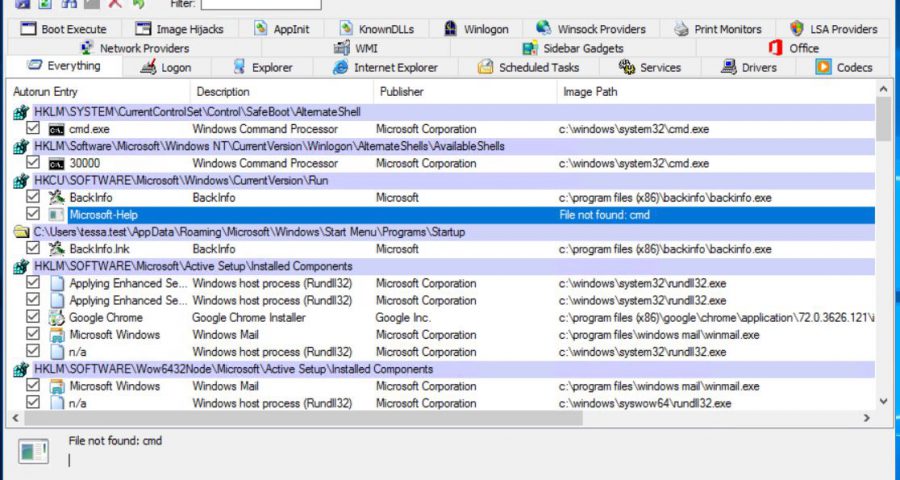Uncheck the cmd.exe autorun entry
This screenshot has height=480, width=900.
pos(33,128)
